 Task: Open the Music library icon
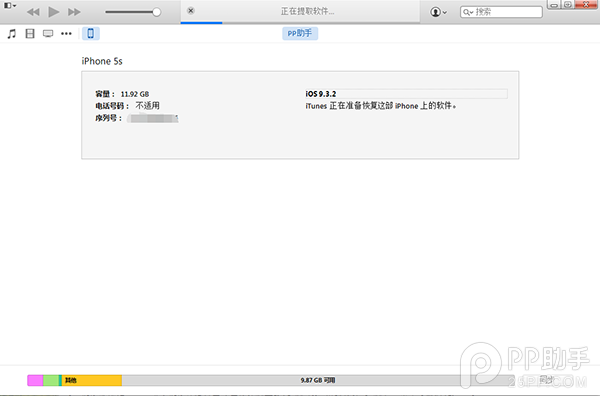click(12, 34)
